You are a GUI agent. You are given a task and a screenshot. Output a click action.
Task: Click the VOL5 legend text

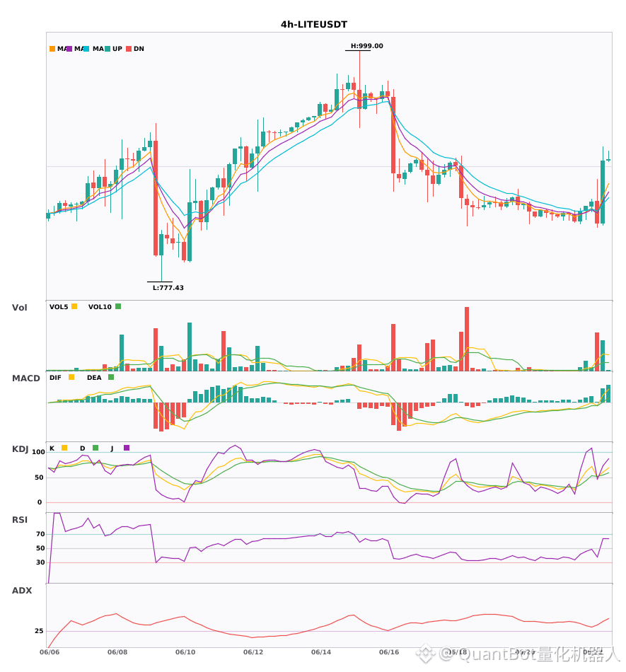[59, 307]
